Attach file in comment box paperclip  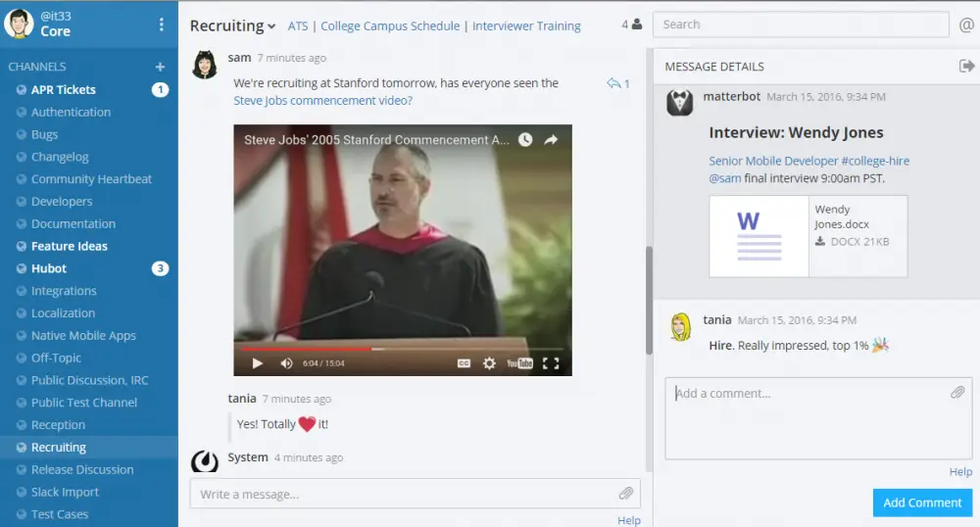(x=957, y=392)
